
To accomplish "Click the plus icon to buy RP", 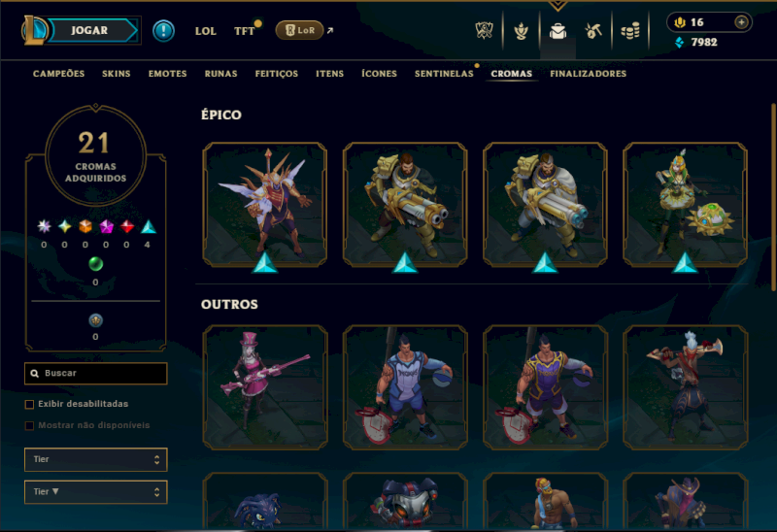I will [x=741, y=22].
